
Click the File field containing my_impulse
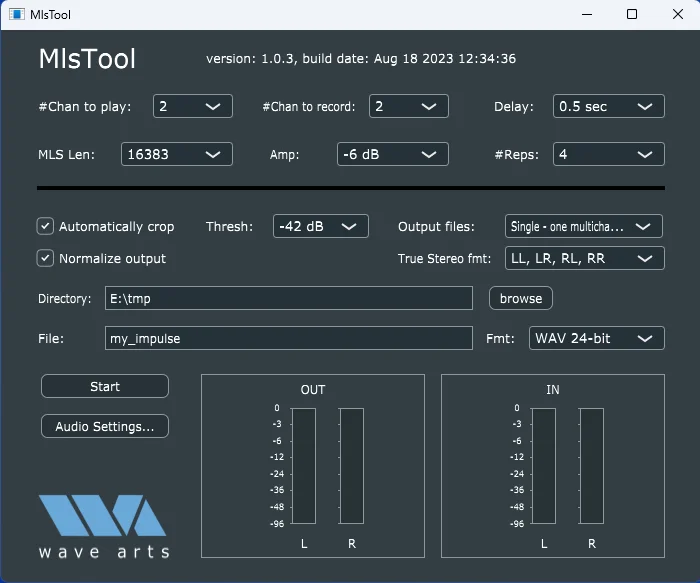point(289,338)
